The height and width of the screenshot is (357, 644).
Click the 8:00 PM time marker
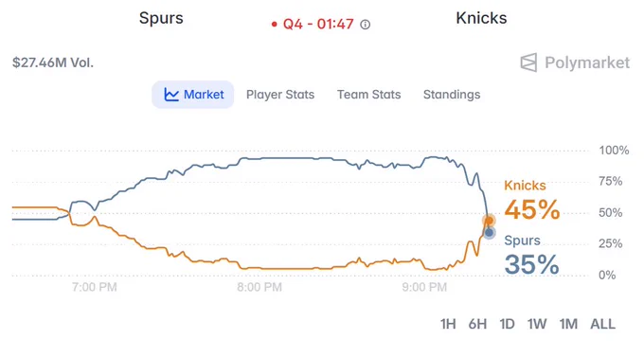coord(259,287)
